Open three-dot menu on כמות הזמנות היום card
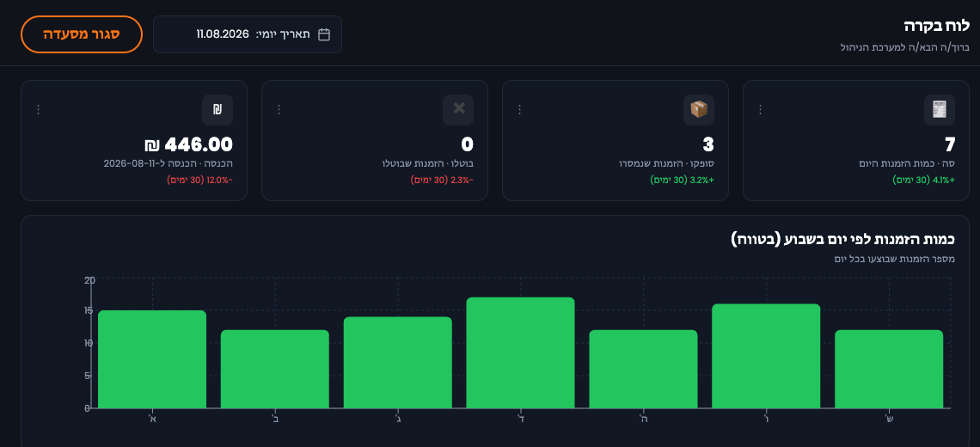 760,110
